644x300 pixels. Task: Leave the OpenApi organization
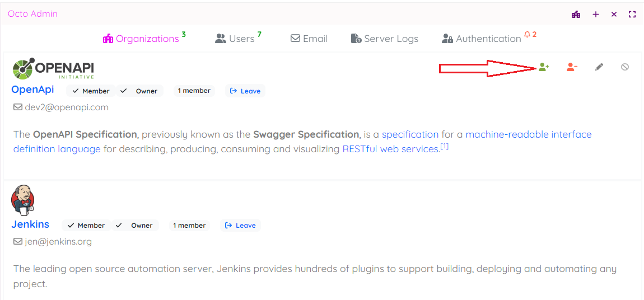coord(245,91)
